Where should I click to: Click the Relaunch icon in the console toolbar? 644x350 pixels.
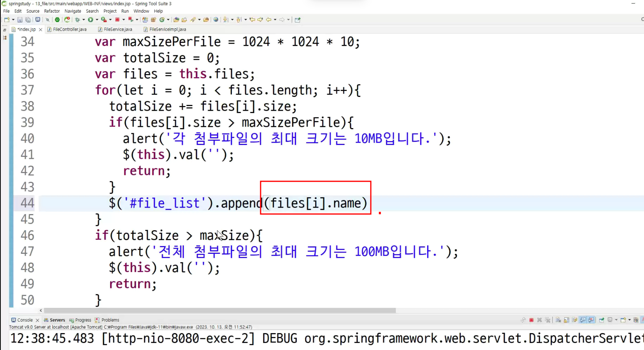(x=523, y=320)
